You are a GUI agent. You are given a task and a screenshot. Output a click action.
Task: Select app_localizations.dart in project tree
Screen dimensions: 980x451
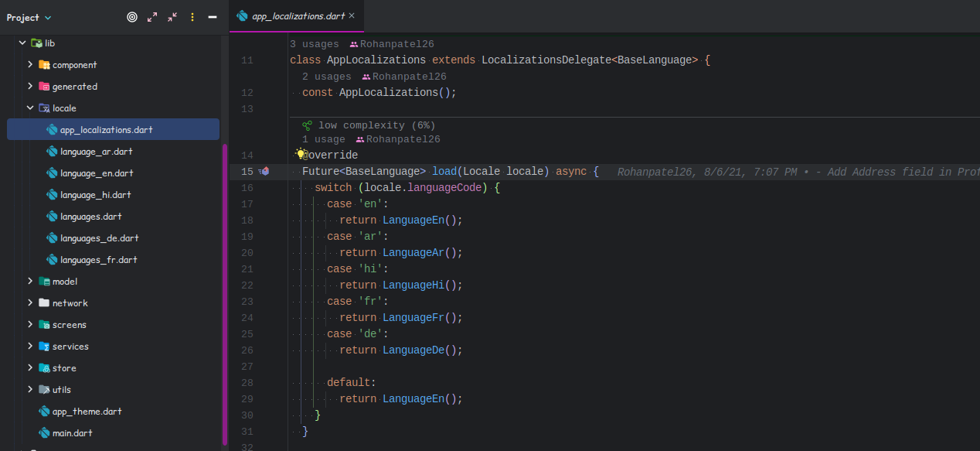coord(113,129)
